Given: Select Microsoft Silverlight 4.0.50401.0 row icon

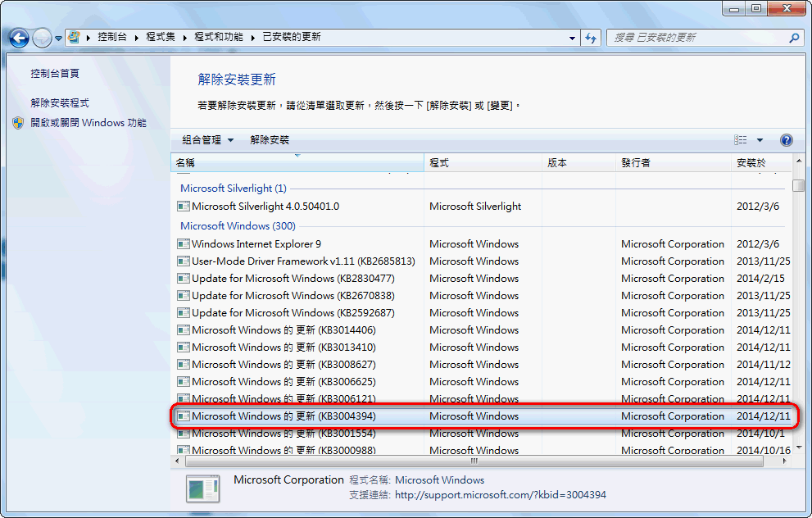Looking at the screenshot, I should point(184,207).
